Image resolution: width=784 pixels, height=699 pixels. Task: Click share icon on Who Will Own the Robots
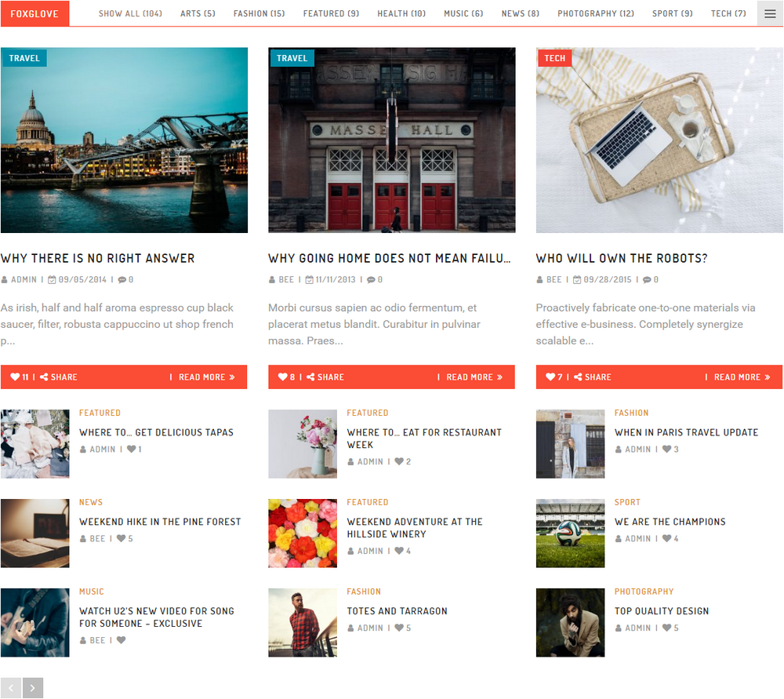(x=578, y=377)
